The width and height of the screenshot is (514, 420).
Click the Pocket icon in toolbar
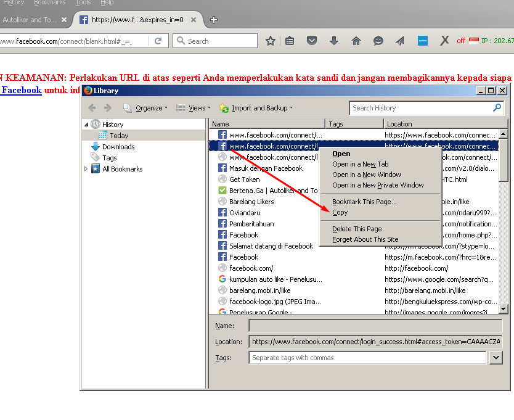coord(312,41)
